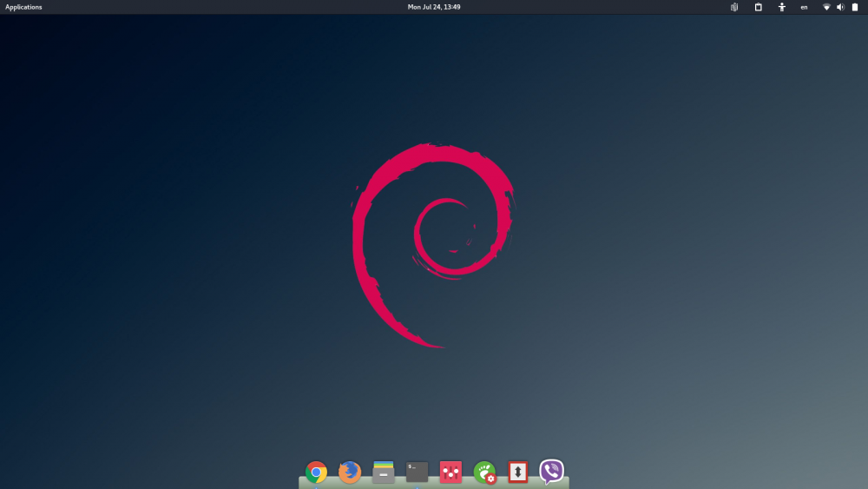Launch Firefox from the dock
The width and height of the screenshot is (868, 489).
[350, 472]
